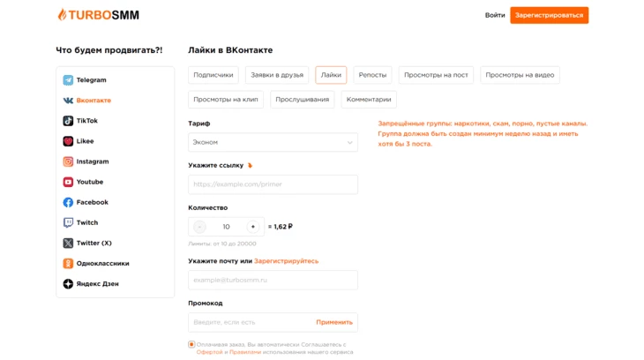Click the VK logo icon
The width and height of the screenshot is (644, 360).
[x=68, y=101]
